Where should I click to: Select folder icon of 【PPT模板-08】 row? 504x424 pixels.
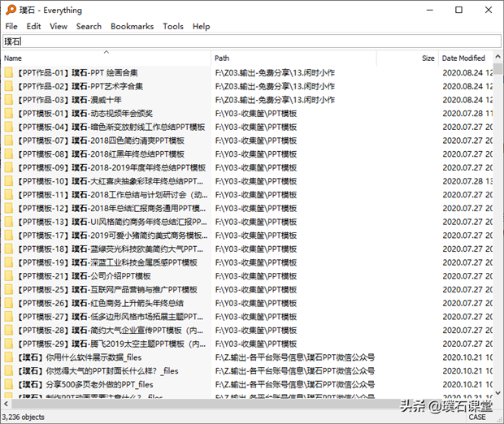point(9,154)
